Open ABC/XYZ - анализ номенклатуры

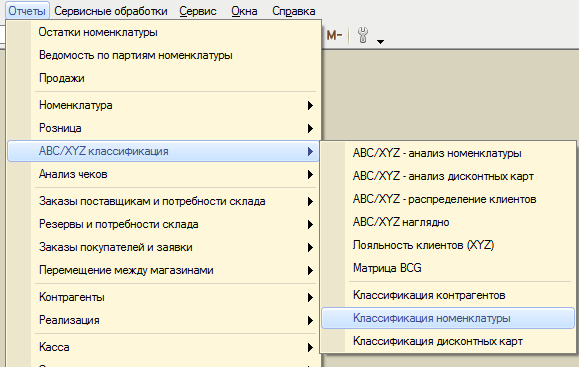448,153
